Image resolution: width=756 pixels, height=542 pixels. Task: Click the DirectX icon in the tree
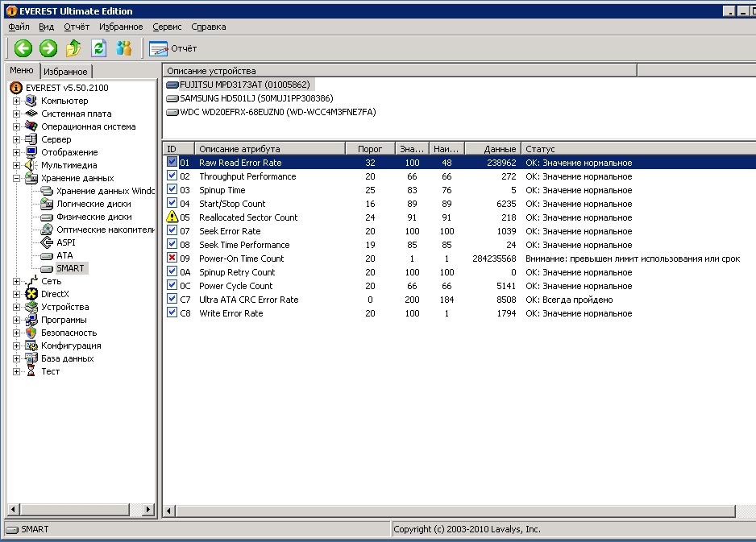click(x=31, y=294)
